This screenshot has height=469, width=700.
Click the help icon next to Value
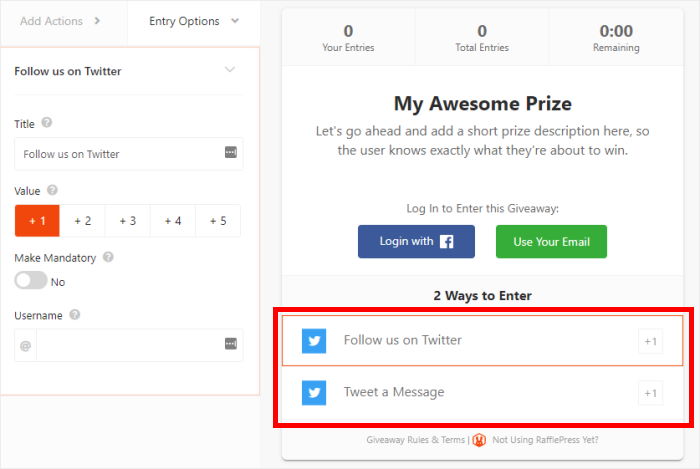(52, 190)
